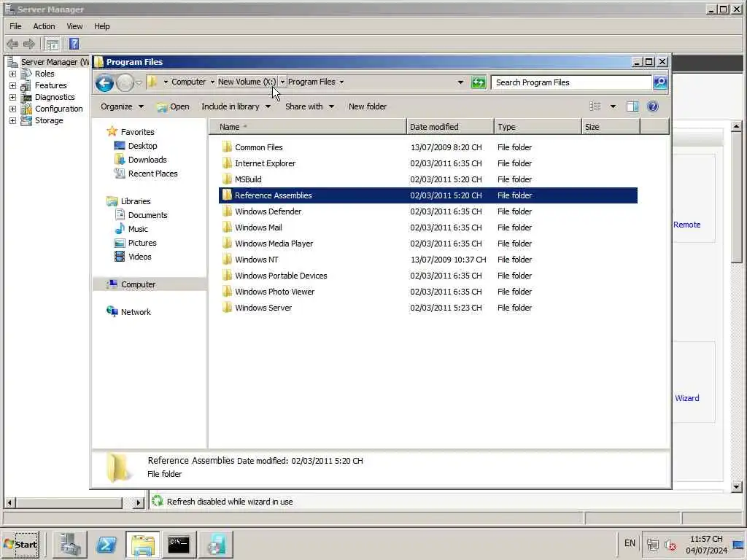The width and height of the screenshot is (747, 560).
Task: Click the Explorer Back navigation button
Action: pos(104,83)
